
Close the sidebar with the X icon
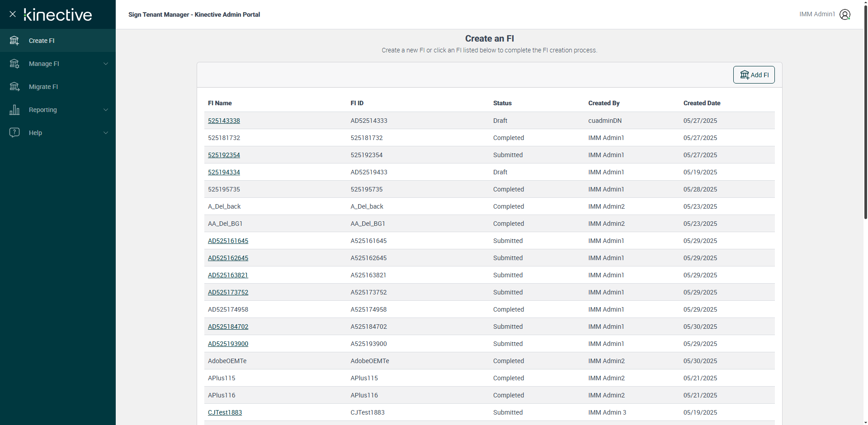tap(13, 14)
